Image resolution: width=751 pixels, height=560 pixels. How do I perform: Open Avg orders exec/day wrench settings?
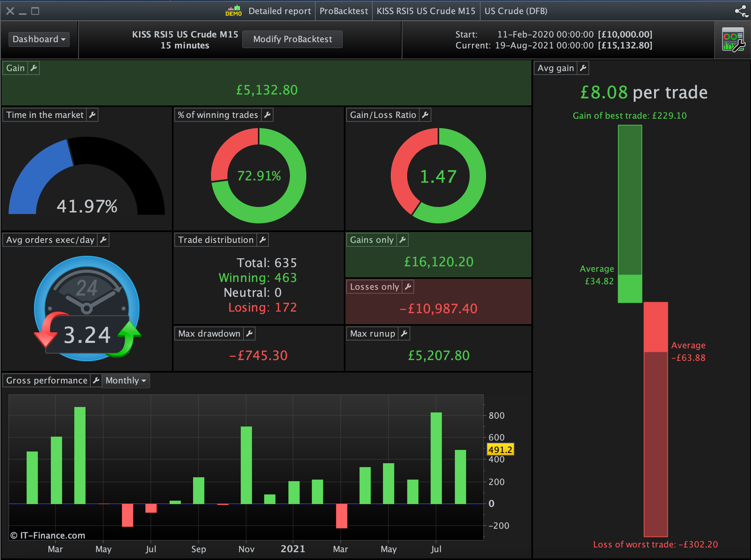(x=103, y=240)
